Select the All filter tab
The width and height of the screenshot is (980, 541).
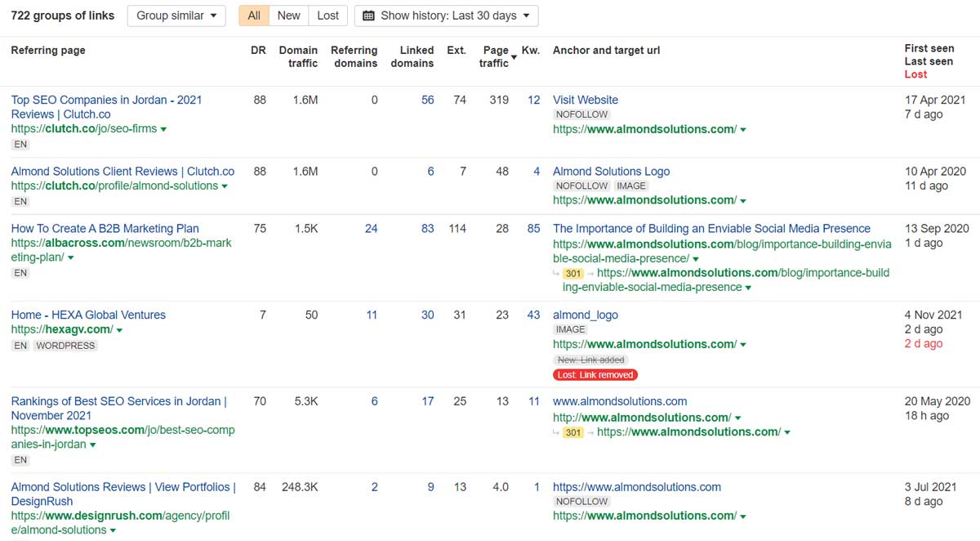(255, 16)
